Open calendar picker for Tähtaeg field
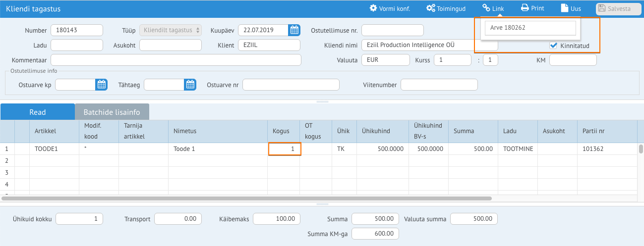The image size is (644, 246). 190,85
